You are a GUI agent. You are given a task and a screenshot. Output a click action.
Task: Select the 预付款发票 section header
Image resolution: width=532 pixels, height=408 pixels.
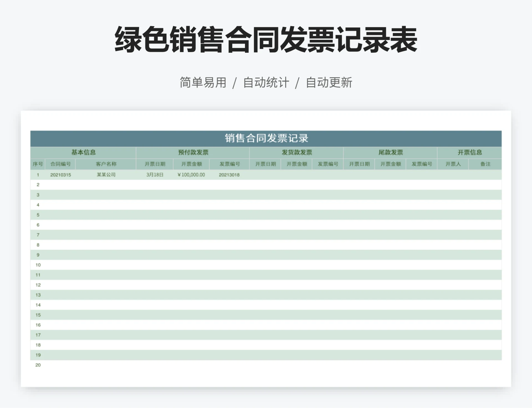pyautogui.click(x=193, y=152)
